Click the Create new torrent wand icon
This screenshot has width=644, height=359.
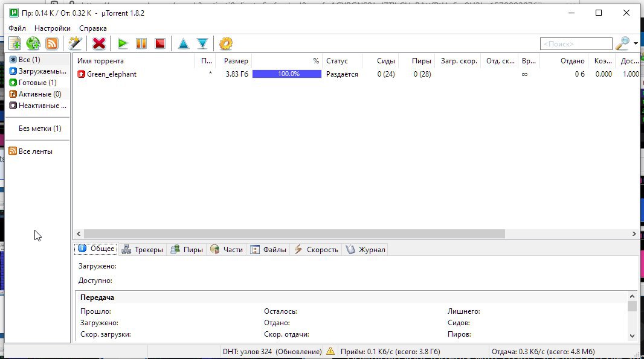(75, 43)
